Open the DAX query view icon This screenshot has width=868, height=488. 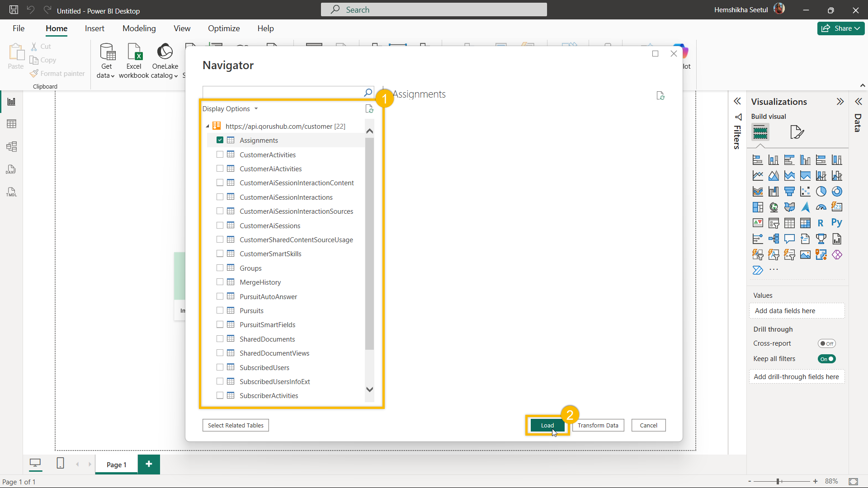12,169
